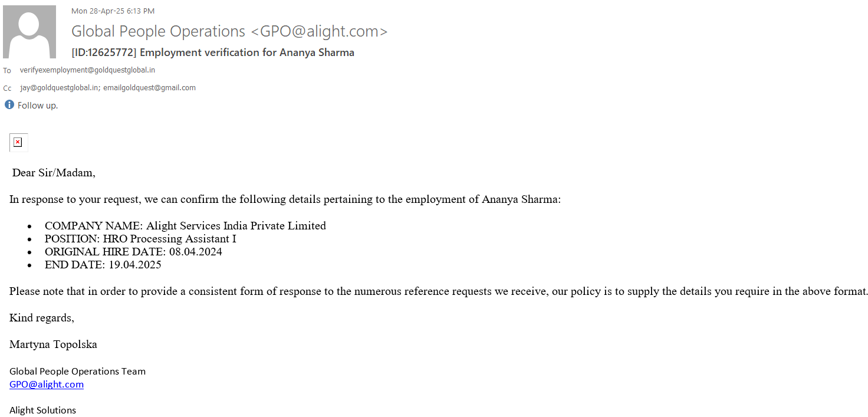868x417 pixels.
Task: Select Cc recipient emailgoldquest@gmail.com
Action: click(x=149, y=88)
